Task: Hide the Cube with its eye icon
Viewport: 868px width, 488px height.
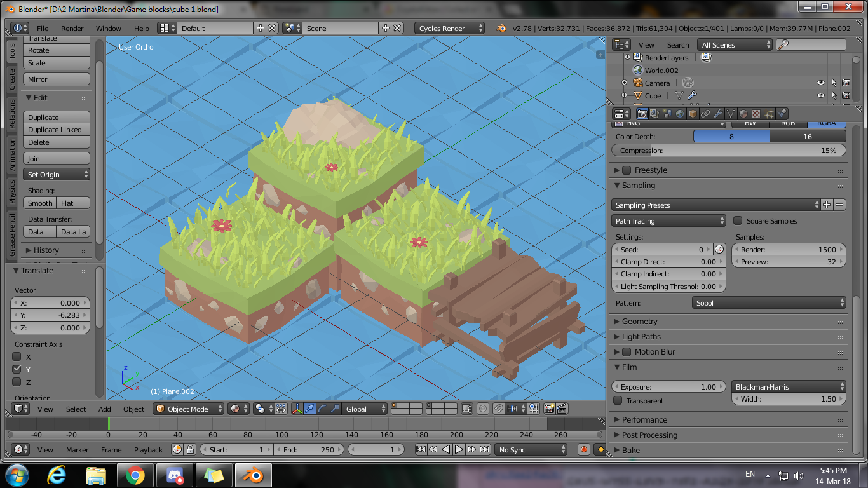Action: point(821,96)
